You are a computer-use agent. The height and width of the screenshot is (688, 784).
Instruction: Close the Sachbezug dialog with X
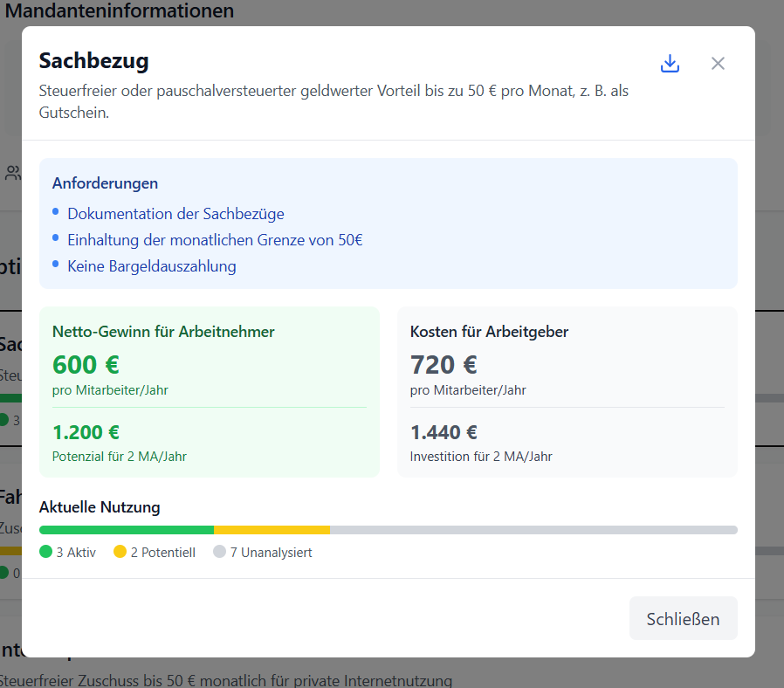pyautogui.click(x=718, y=64)
